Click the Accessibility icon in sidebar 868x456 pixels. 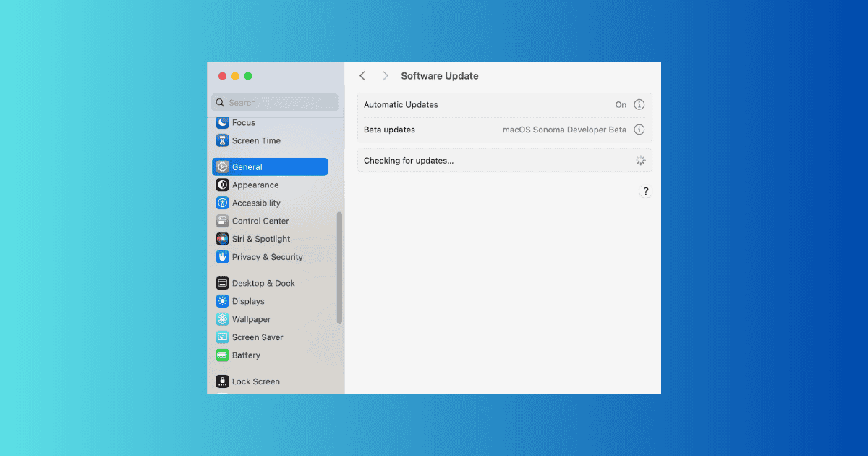point(222,203)
